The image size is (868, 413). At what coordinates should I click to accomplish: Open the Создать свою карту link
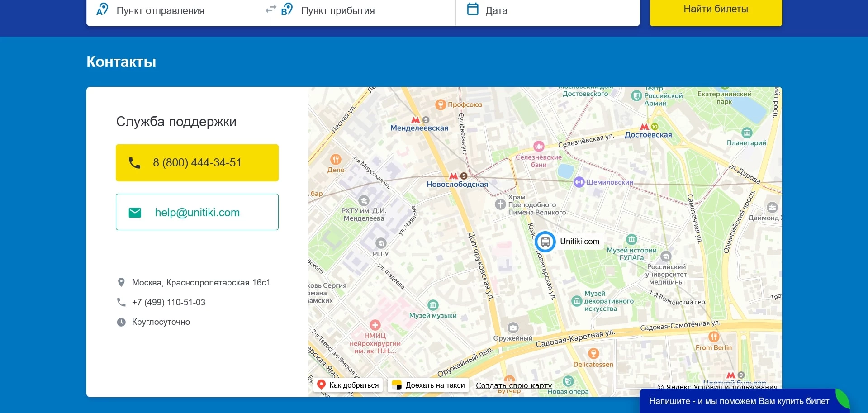click(x=513, y=385)
